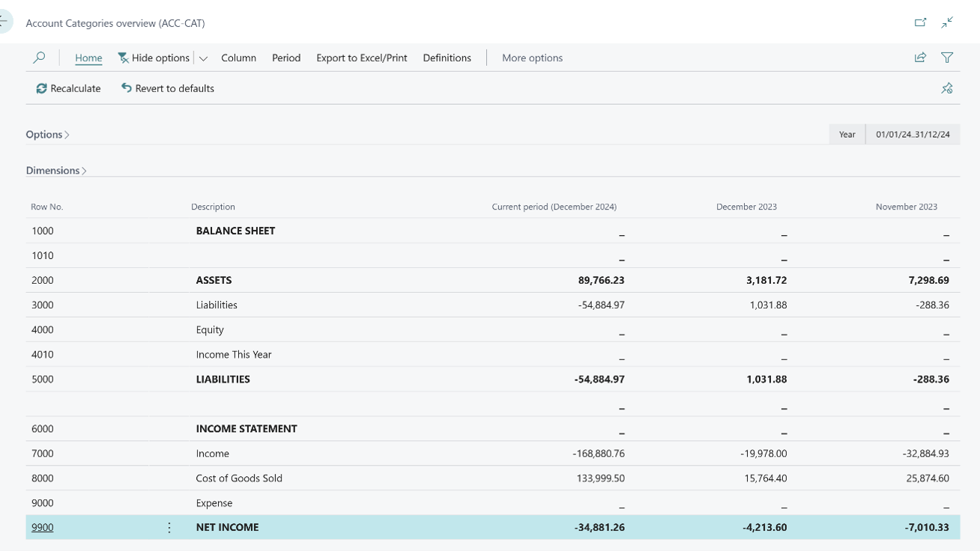The width and height of the screenshot is (980, 551).
Task: Open the row 9900 three-dot menu
Action: pos(169,528)
